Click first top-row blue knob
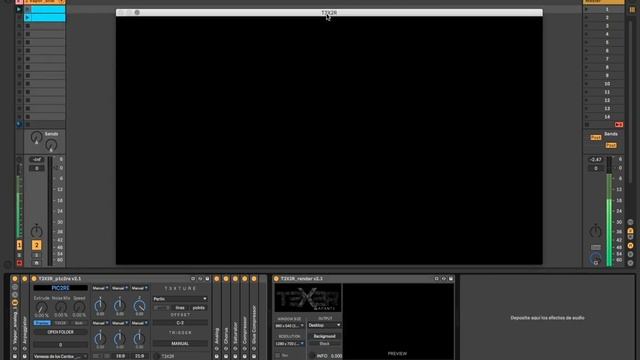 100,305
